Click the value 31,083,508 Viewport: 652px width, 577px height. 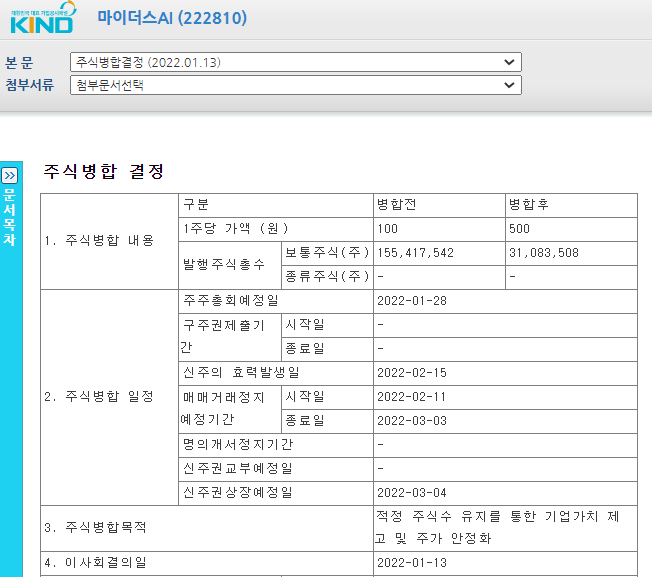pyautogui.click(x=544, y=253)
